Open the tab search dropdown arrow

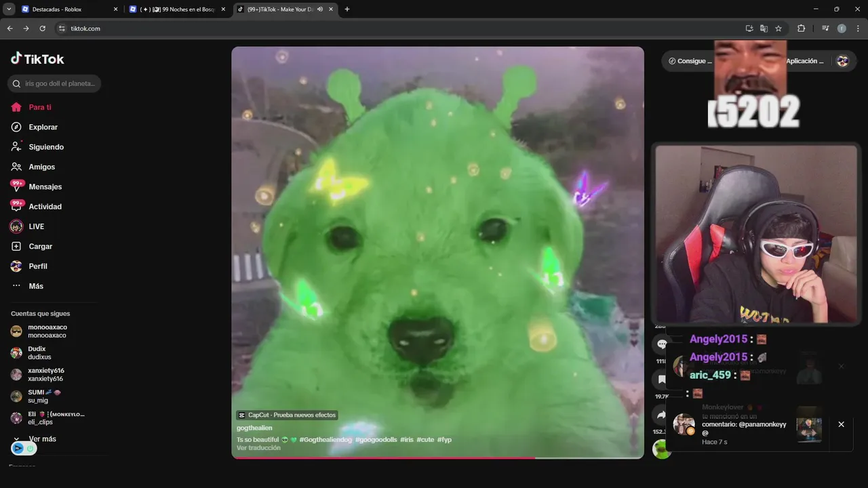(x=9, y=9)
